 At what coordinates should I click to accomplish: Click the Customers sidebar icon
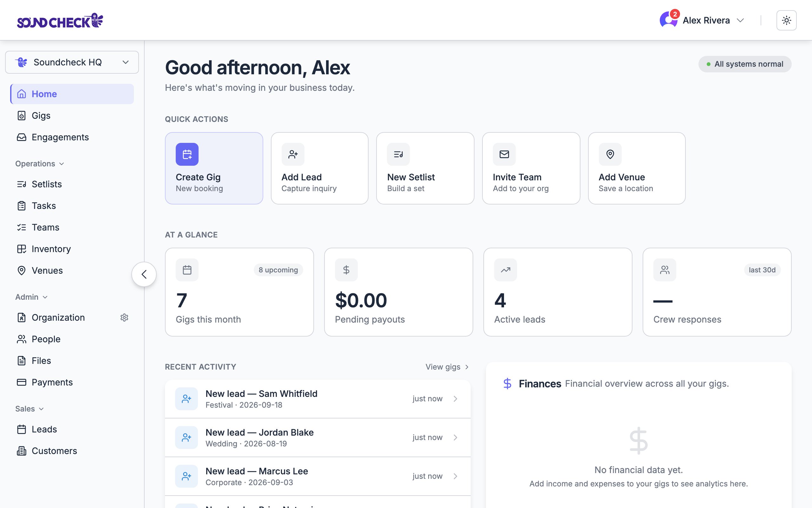[x=22, y=451]
